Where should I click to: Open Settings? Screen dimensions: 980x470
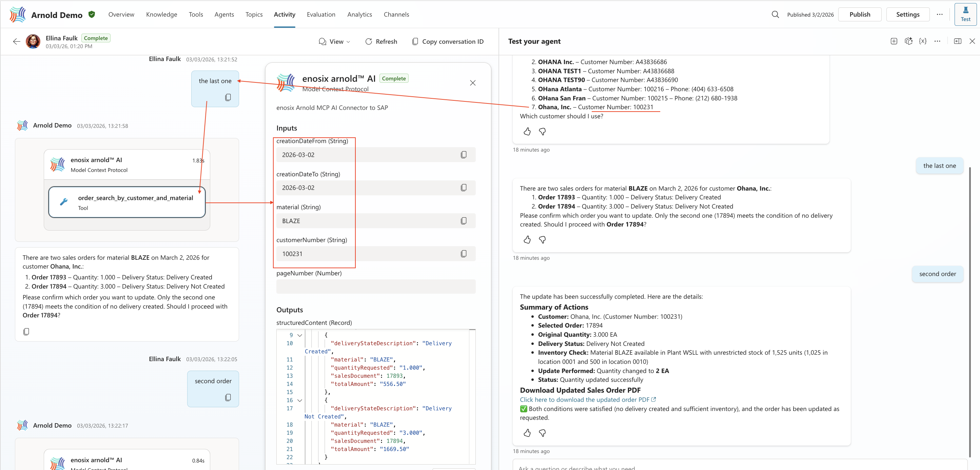pos(907,15)
